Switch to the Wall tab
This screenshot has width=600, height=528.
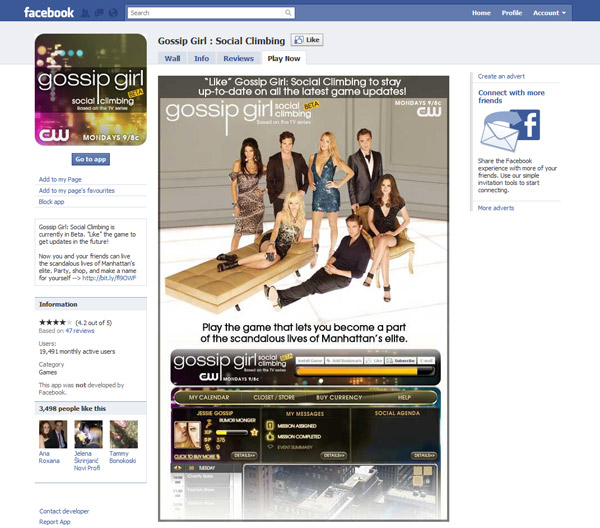(x=172, y=59)
